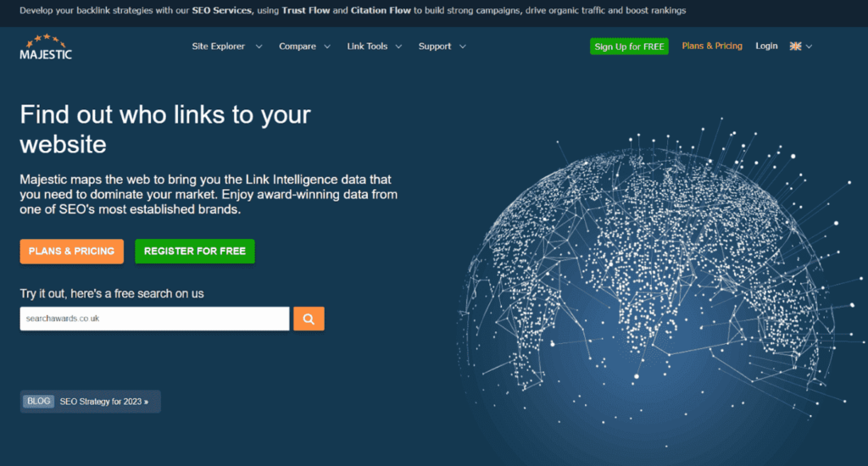Expand the Compare menu chevron
This screenshot has height=466, width=868.
(x=327, y=47)
